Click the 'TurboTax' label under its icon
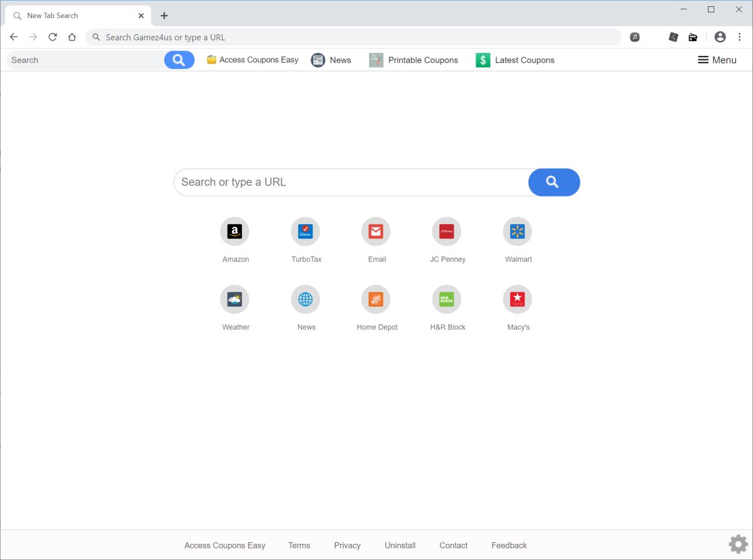 [306, 259]
